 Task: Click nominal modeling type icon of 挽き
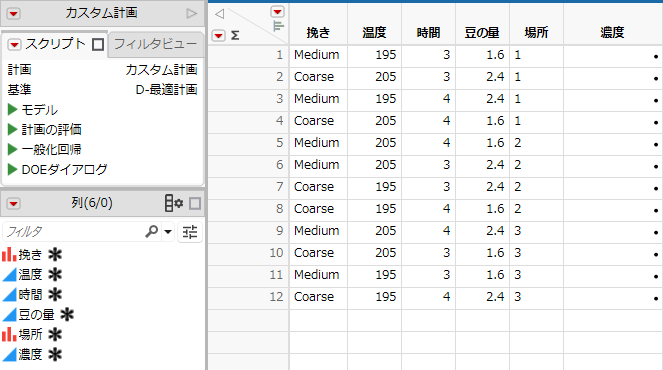tap(9, 255)
